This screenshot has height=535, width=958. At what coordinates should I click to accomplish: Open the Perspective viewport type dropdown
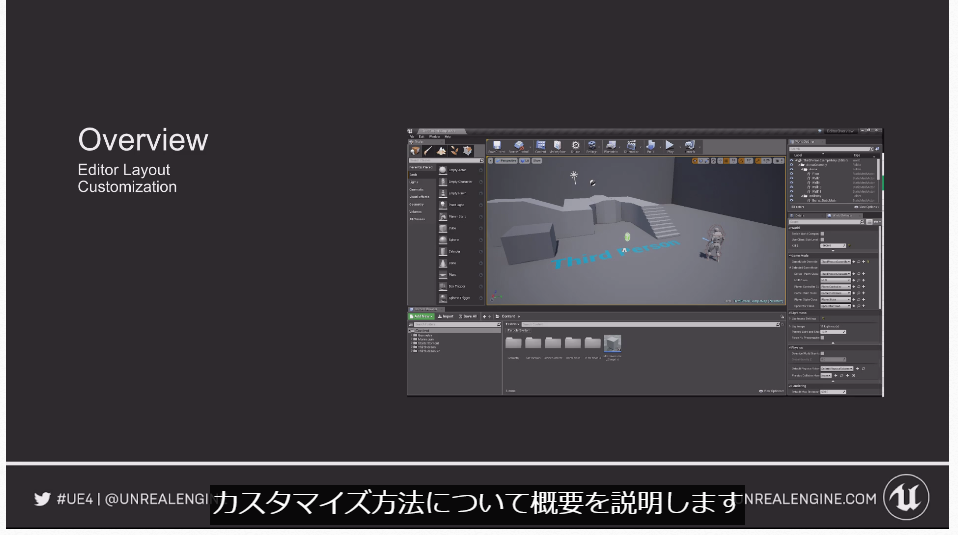pyautogui.click(x=506, y=161)
